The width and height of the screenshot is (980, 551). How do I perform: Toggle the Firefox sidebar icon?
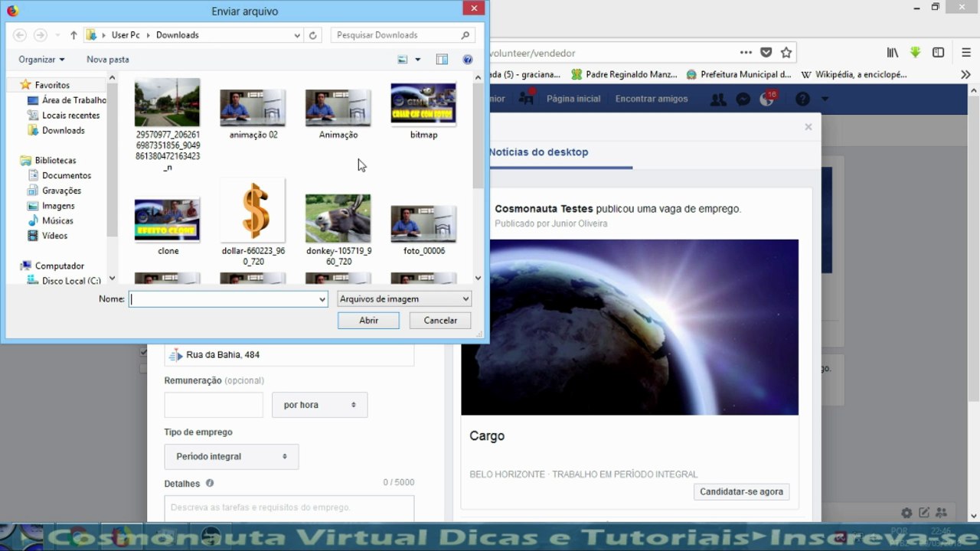[938, 53]
